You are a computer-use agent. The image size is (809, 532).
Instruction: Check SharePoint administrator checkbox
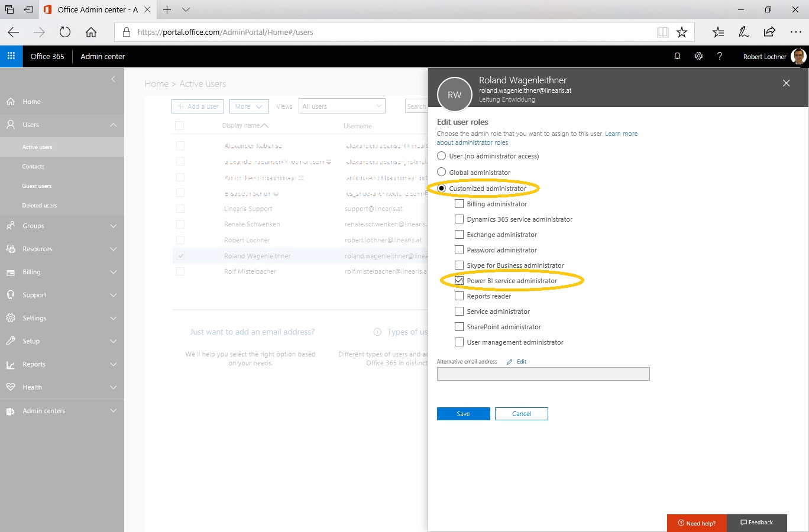coord(459,327)
